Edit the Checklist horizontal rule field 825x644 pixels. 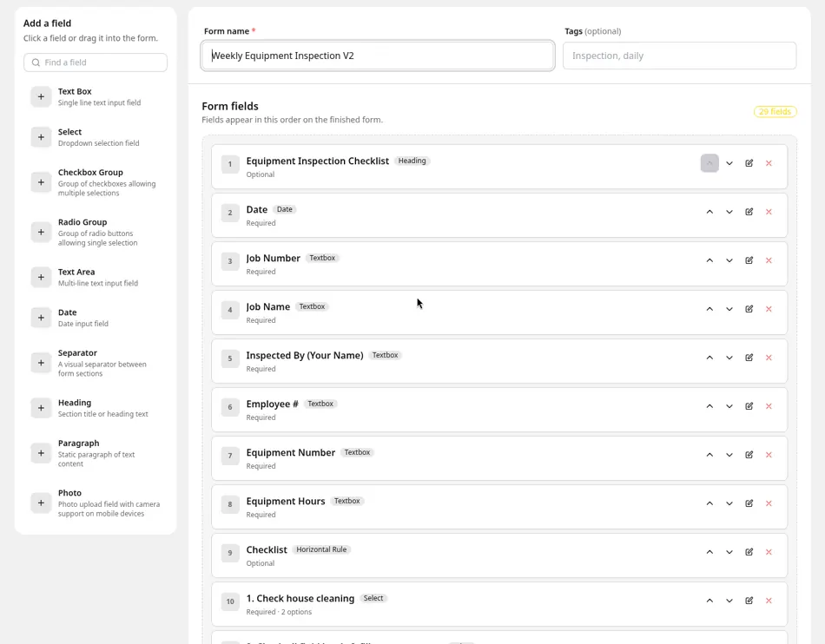pos(749,552)
